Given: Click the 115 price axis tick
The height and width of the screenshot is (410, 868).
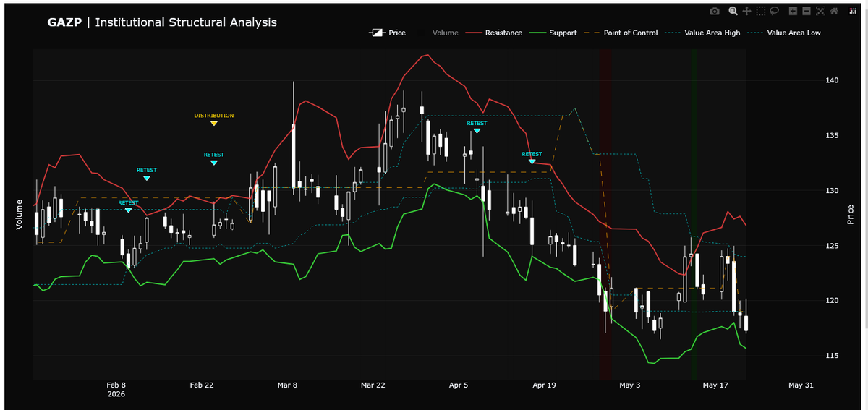Looking at the screenshot, I should click(832, 356).
